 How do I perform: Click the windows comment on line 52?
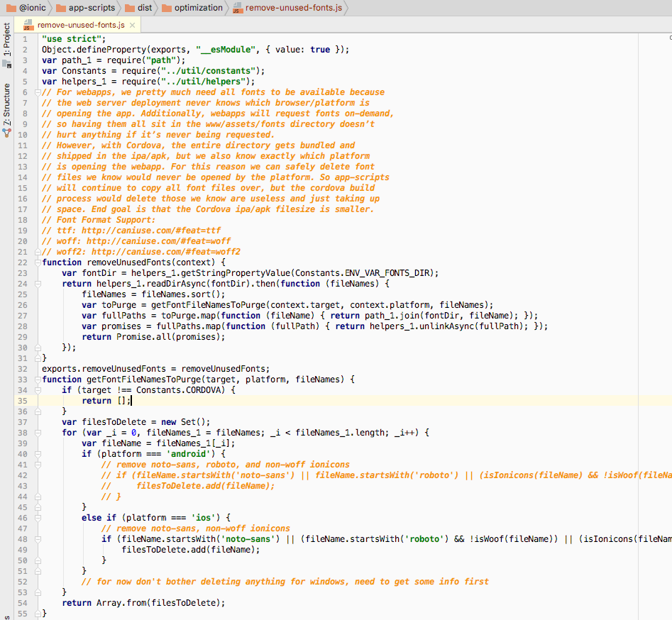285,582
